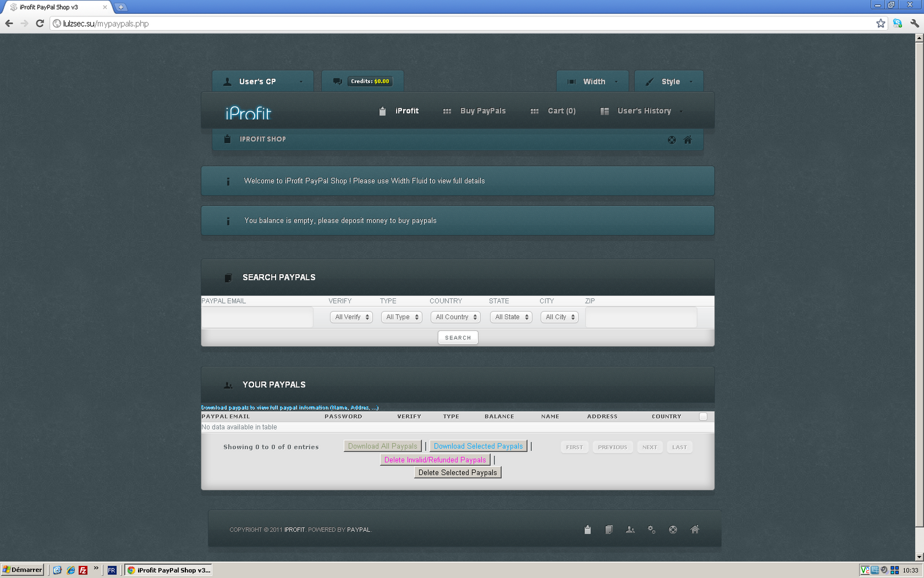924x578 pixels.
Task: Click the SEARCH button
Action: [x=458, y=338]
